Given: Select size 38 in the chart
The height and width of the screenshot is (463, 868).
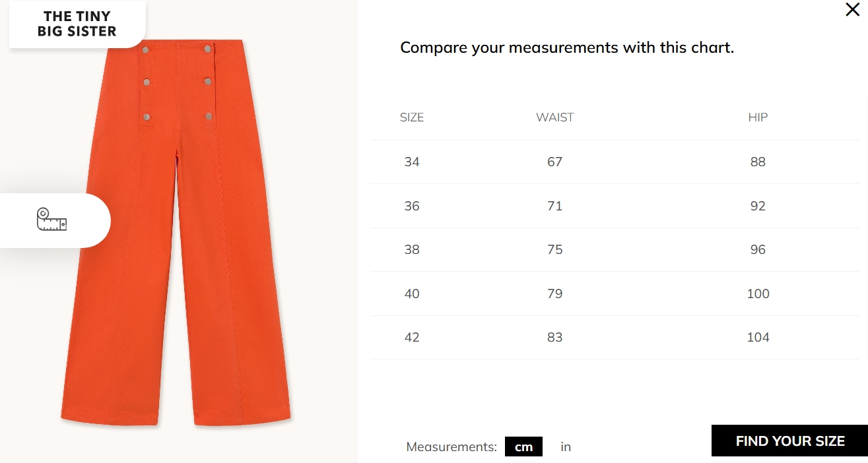Looking at the screenshot, I should (412, 249).
